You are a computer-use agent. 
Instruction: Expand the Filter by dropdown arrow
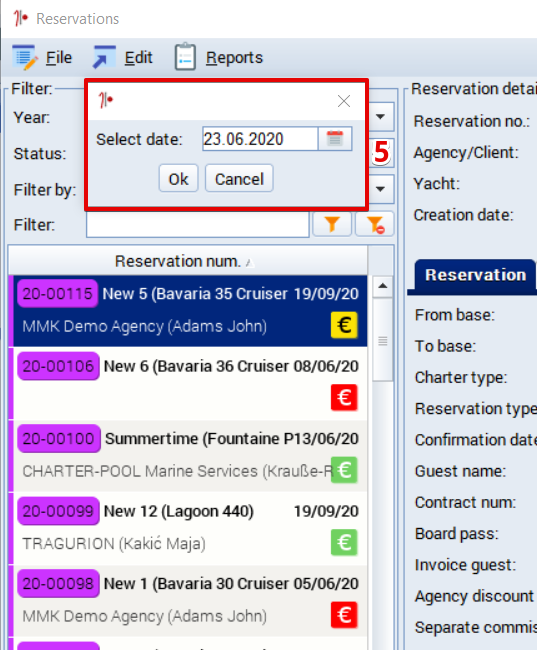pos(380,189)
